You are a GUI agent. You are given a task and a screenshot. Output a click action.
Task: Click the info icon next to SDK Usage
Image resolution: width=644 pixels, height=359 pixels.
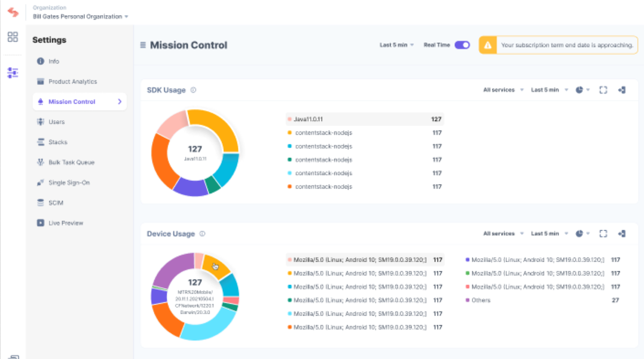pos(193,90)
